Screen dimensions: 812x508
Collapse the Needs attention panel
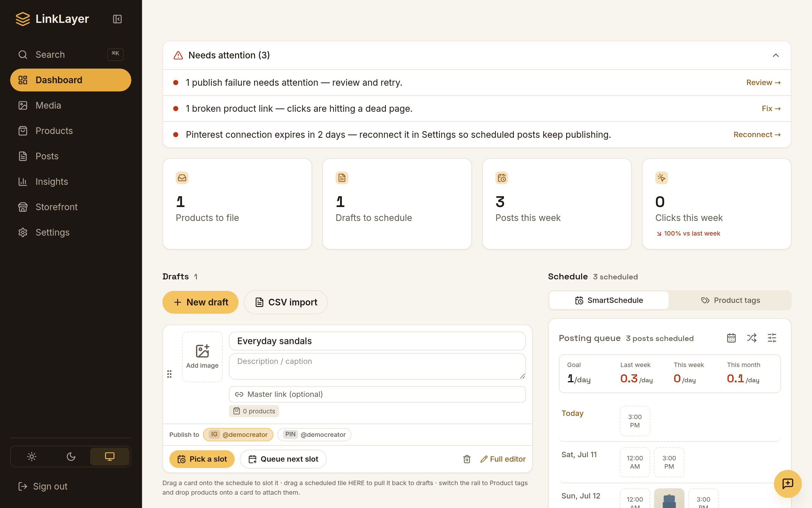click(776, 56)
